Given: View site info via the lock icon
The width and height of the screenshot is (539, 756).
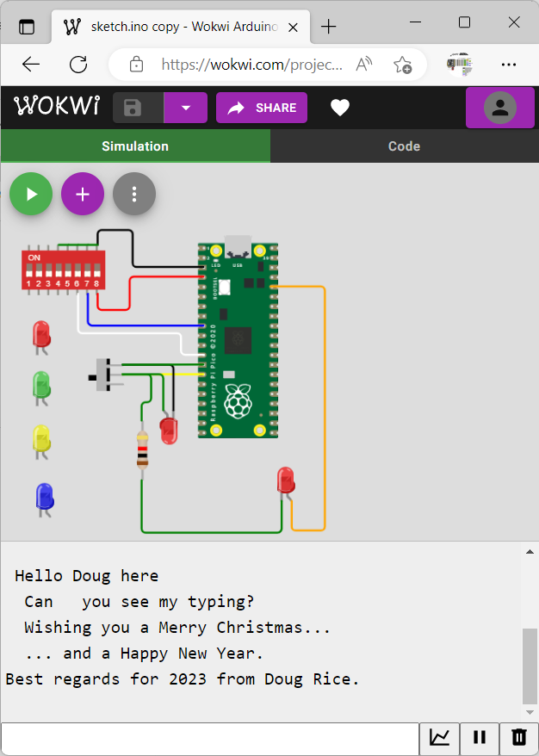Looking at the screenshot, I should [x=136, y=64].
